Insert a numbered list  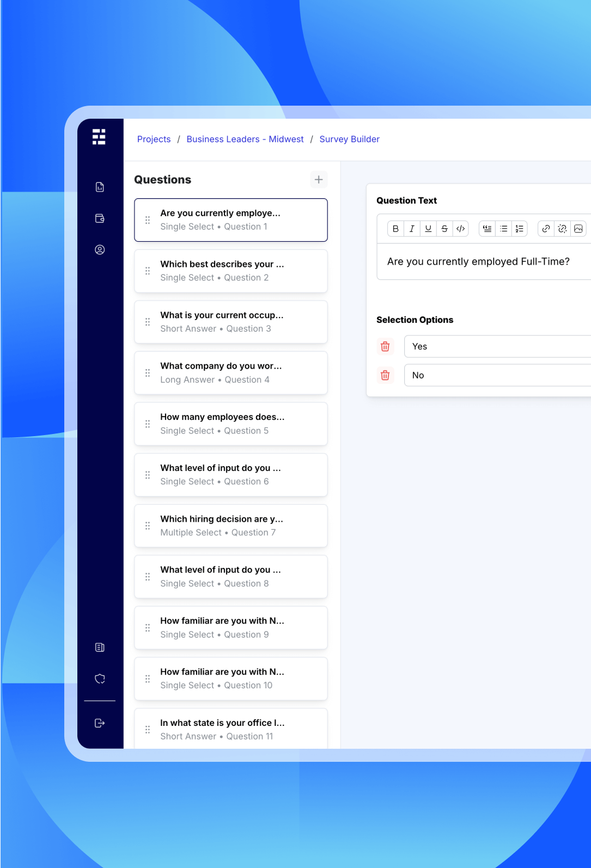[520, 229]
